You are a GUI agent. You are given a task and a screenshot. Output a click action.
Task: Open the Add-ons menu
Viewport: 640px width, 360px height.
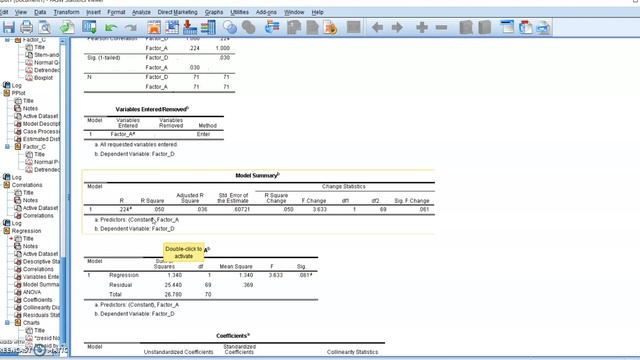pos(266,12)
